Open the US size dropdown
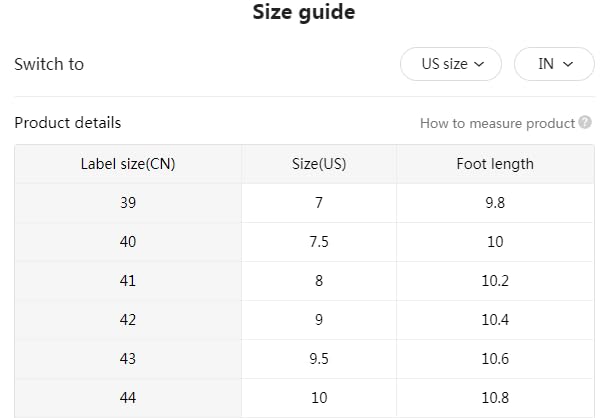Viewport: 608px width, 418px height. (x=451, y=64)
